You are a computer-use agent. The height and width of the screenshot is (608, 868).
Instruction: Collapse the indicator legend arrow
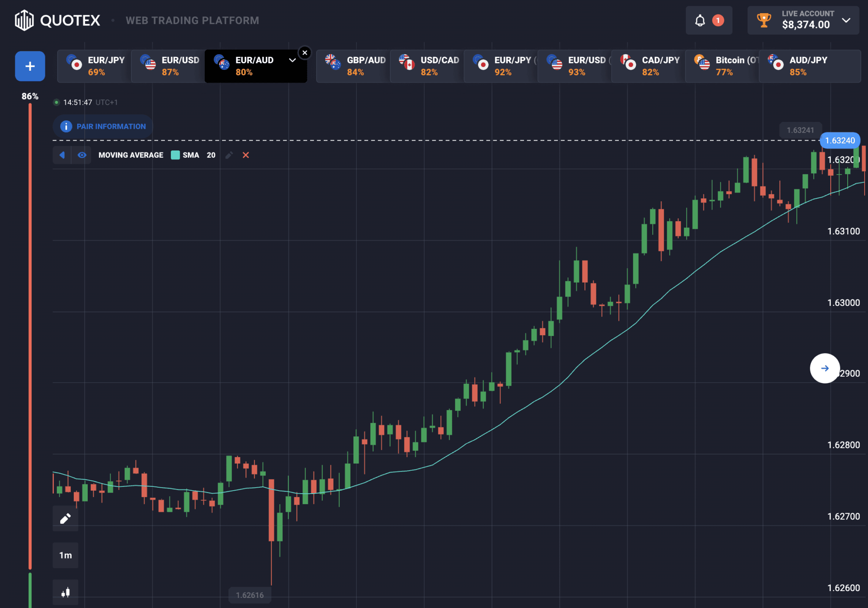coord(62,155)
